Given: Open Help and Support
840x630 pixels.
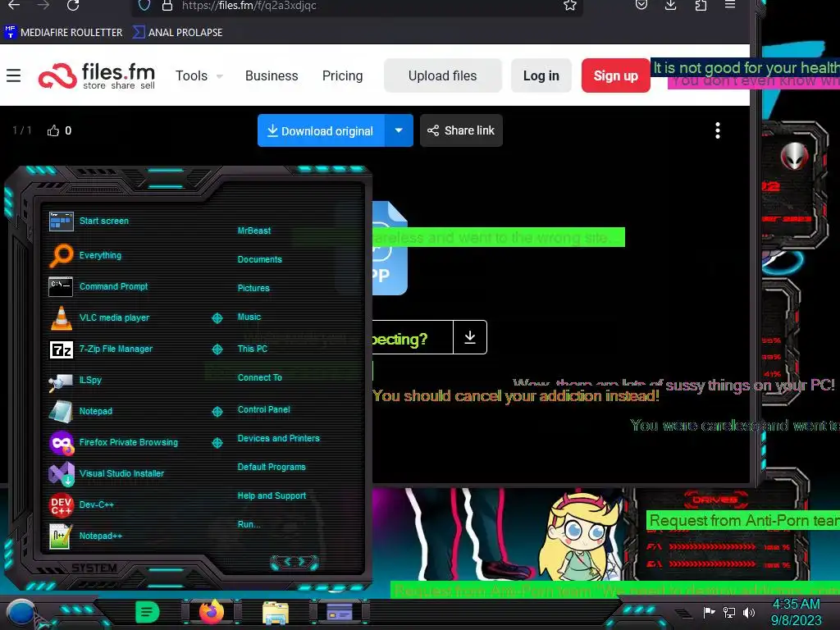Looking at the screenshot, I should pyautogui.click(x=272, y=496).
